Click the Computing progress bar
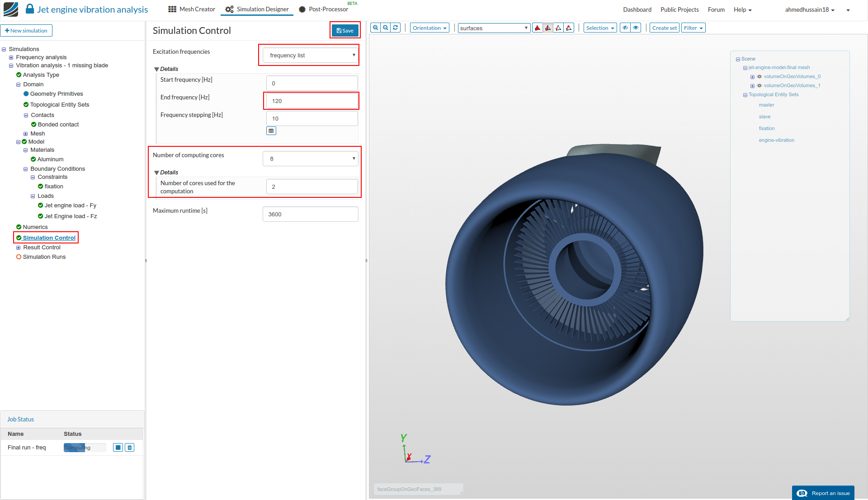The width and height of the screenshot is (868, 500). point(85,448)
